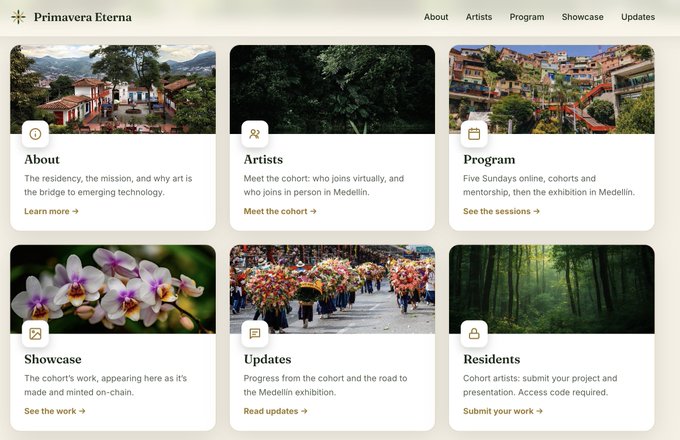Image resolution: width=680 pixels, height=440 pixels.
Task: Click the colorful hillside houses photo on Program card
Action: (x=552, y=89)
